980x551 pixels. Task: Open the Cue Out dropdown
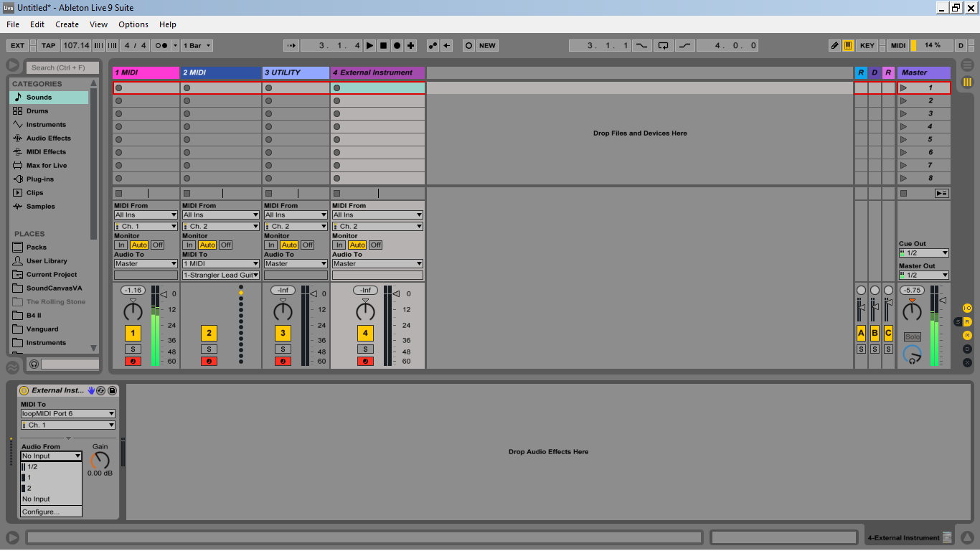point(924,253)
